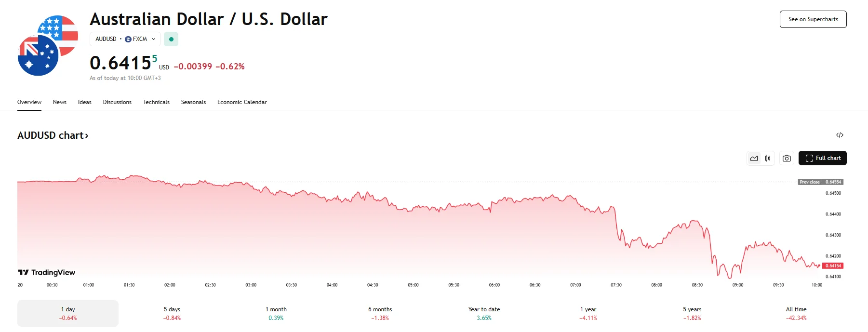Choose the Year to date range

click(x=484, y=313)
